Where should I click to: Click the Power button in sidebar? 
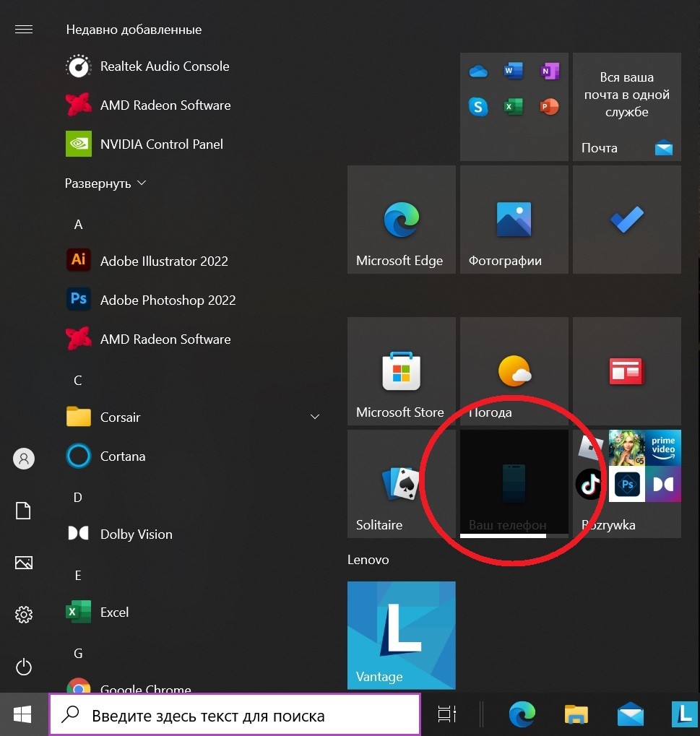(24, 667)
